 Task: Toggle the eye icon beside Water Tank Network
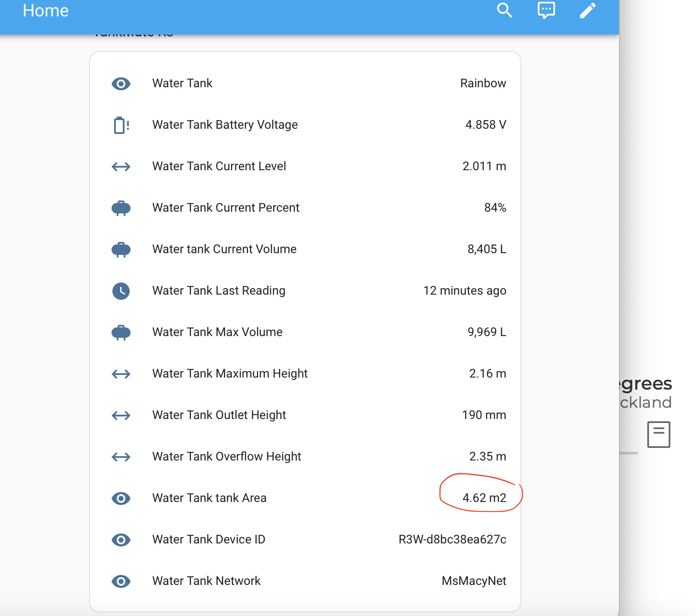(x=121, y=581)
